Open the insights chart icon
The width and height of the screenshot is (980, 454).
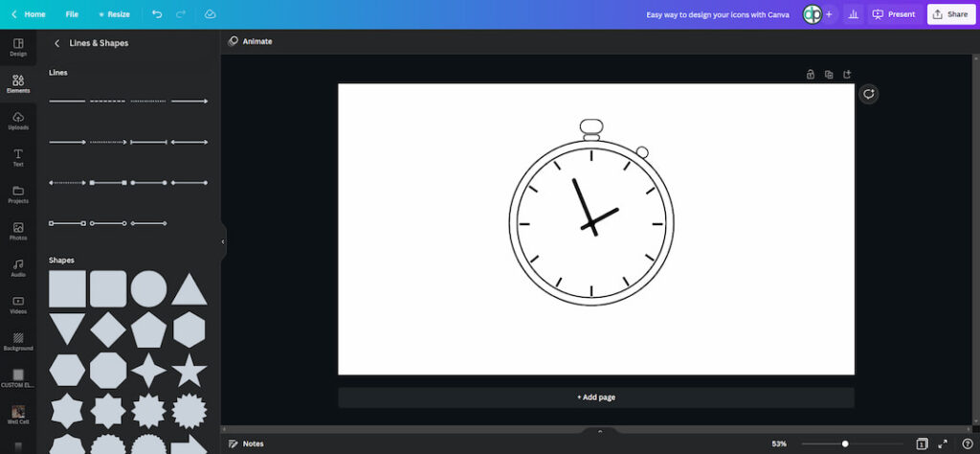(853, 14)
